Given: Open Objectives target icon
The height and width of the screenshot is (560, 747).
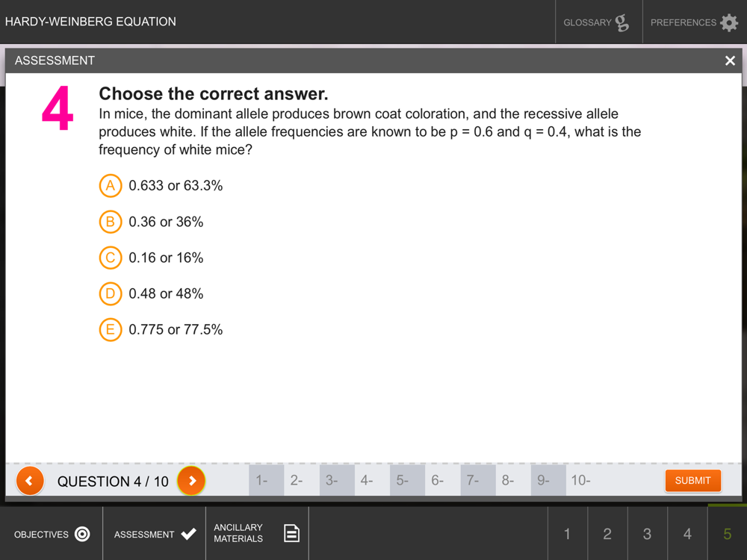Looking at the screenshot, I should pyautogui.click(x=82, y=534).
